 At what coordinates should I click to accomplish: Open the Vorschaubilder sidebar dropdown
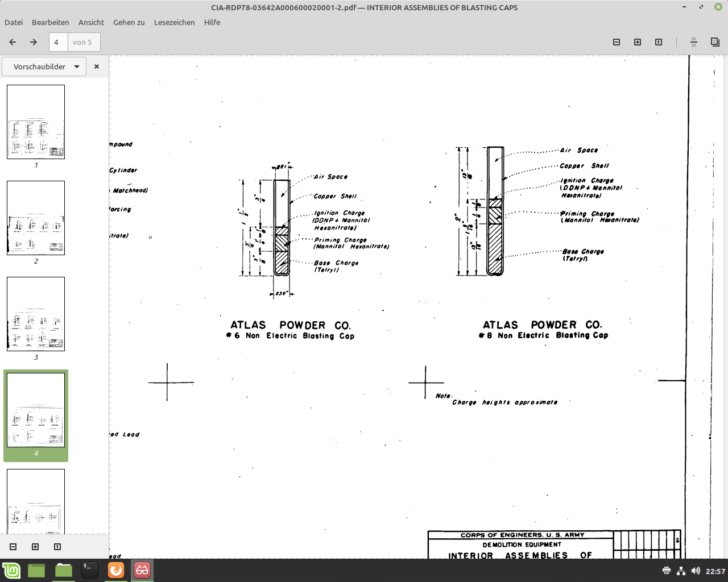[x=44, y=66]
